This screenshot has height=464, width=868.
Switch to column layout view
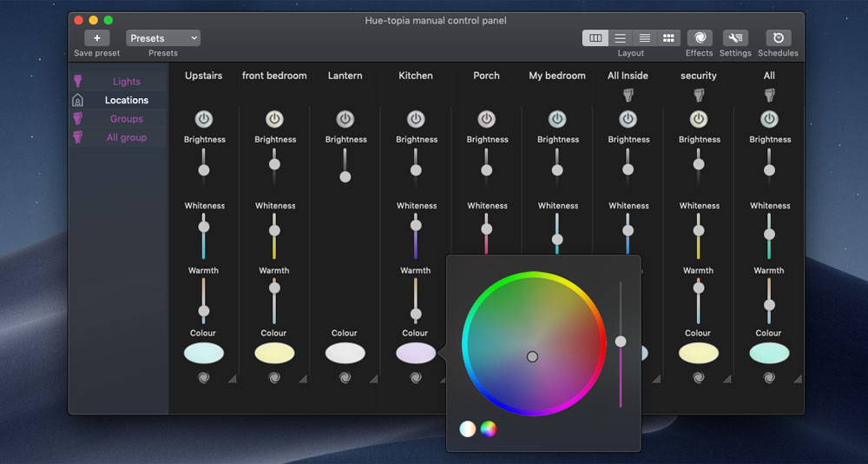595,38
